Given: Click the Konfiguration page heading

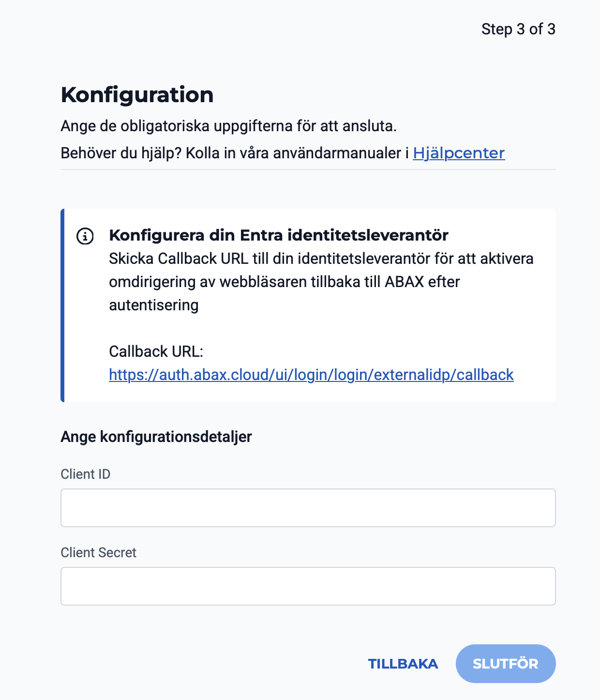Looking at the screenshot, I should tap(137, 94).
